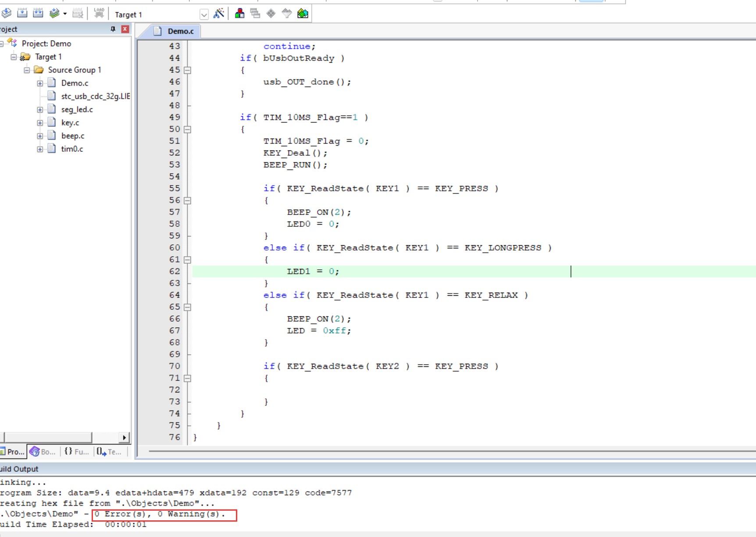Switch to the Books bottom tab
This screenshot has width=756, height=537.
pyautogui.click(x=43, y=451)
